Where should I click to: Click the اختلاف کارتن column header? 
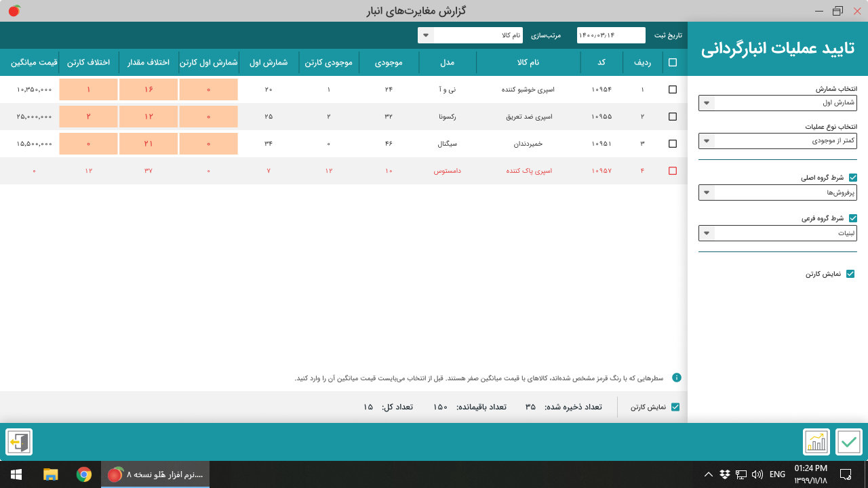(89, 62)
